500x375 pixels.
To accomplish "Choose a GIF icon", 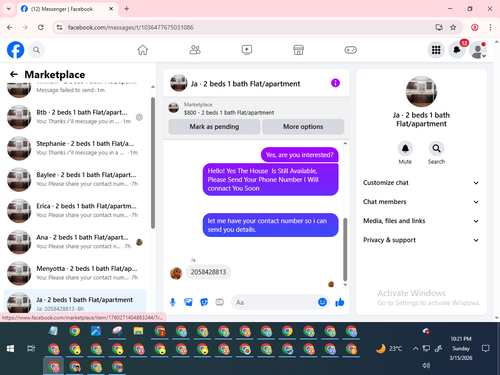I will point(219,302).
